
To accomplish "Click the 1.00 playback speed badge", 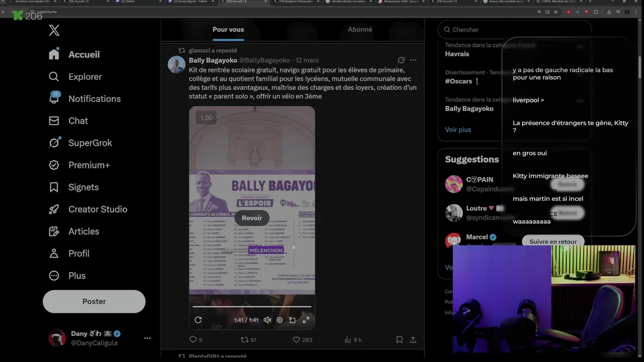I will 206,118.
